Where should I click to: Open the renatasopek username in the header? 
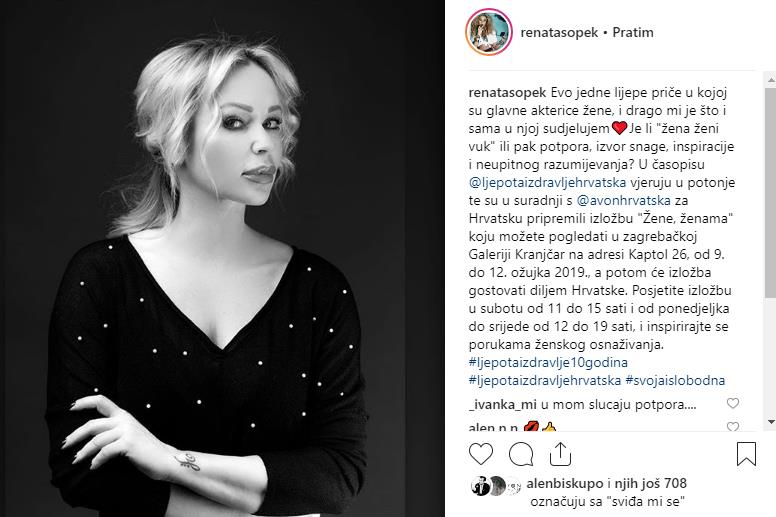pyautogui.click(x=559, y=33)
